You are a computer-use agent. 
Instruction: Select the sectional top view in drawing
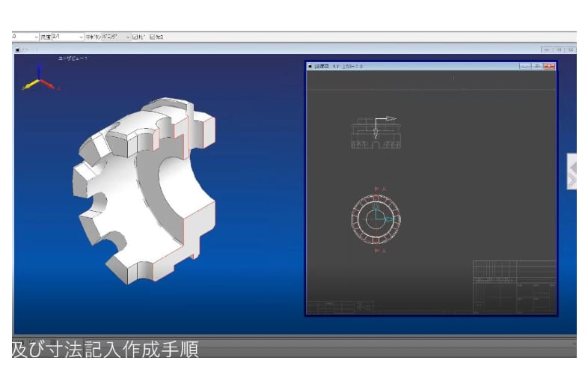click(x=376, y=133)
